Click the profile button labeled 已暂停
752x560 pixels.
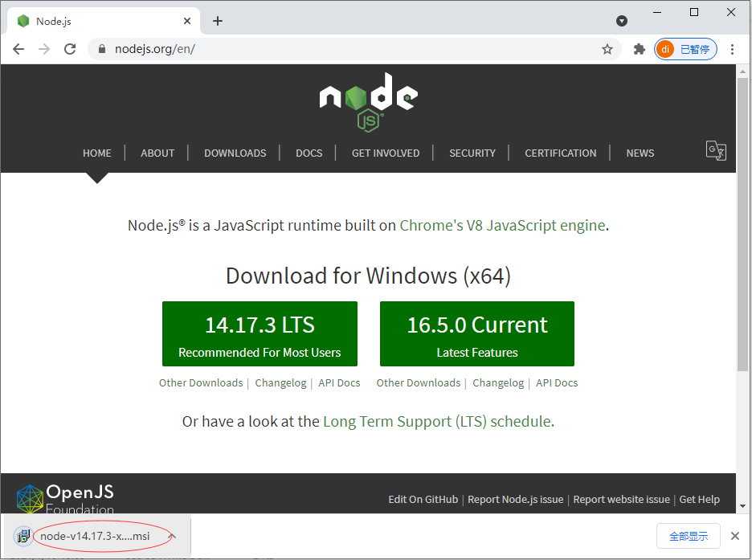[686, 49]
